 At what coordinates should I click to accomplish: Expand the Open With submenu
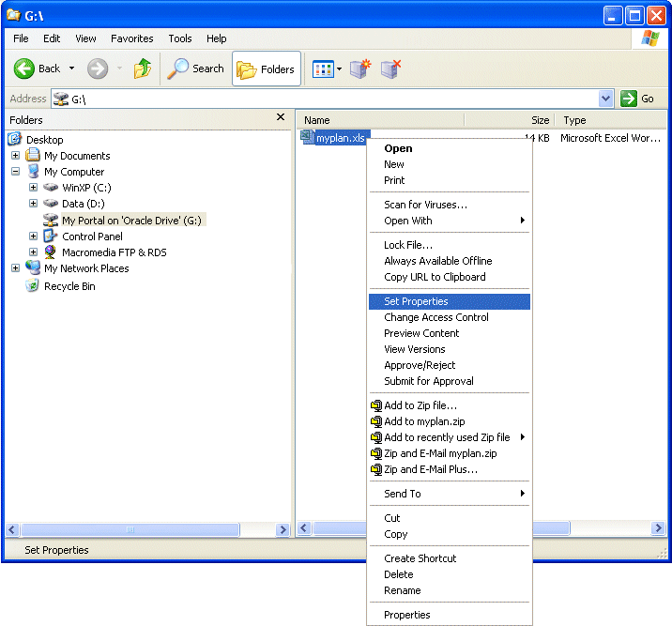tap(450, 221)
